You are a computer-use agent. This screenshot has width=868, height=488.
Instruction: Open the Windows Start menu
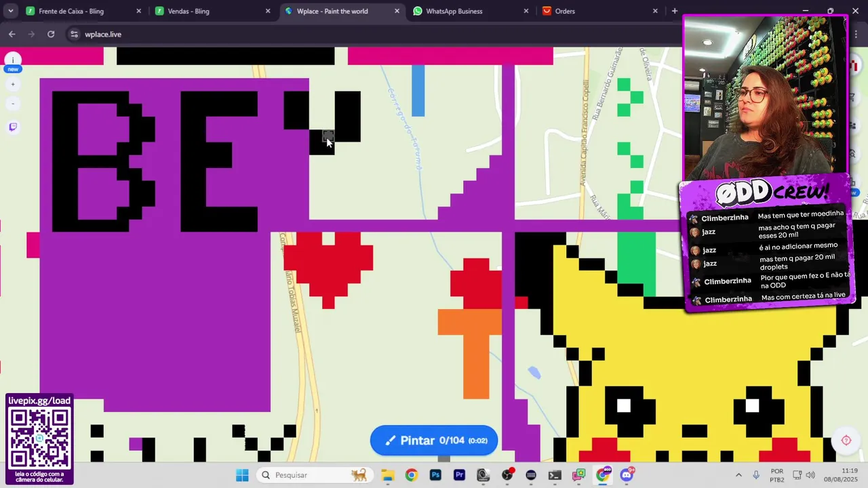coord(242,475)
